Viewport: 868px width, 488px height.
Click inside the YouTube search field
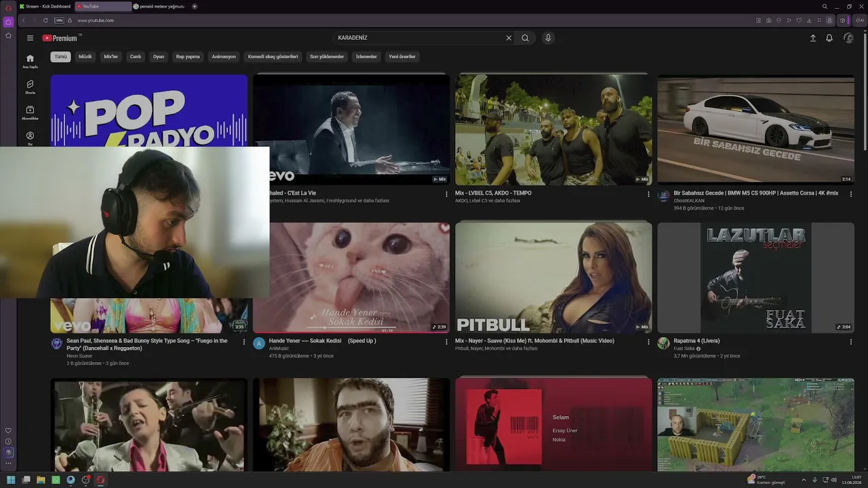(420, 38)
